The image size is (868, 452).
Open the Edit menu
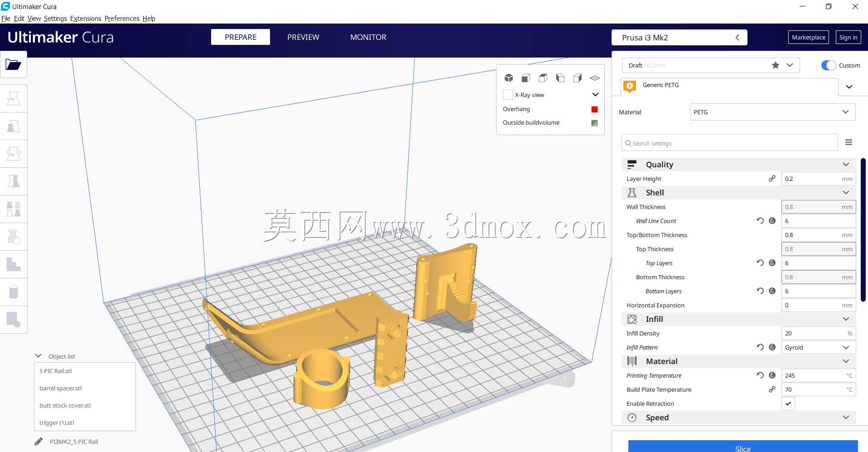[19, 19]
